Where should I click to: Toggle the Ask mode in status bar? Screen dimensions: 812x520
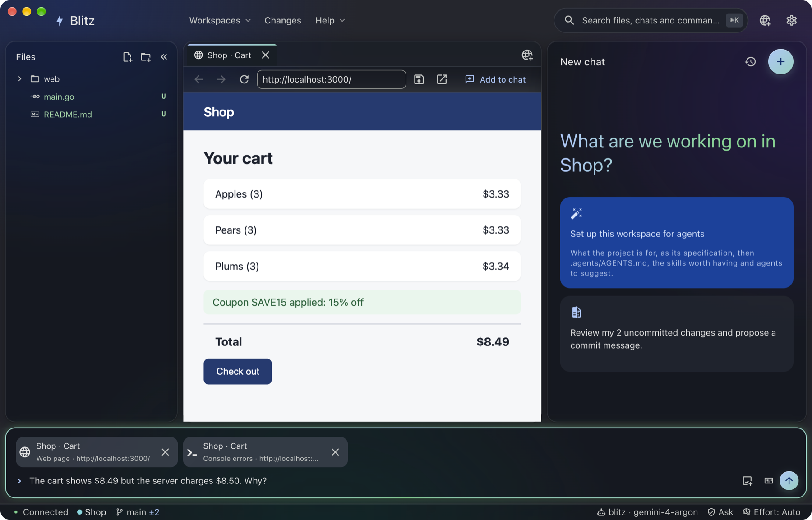[x=720, y=512]
